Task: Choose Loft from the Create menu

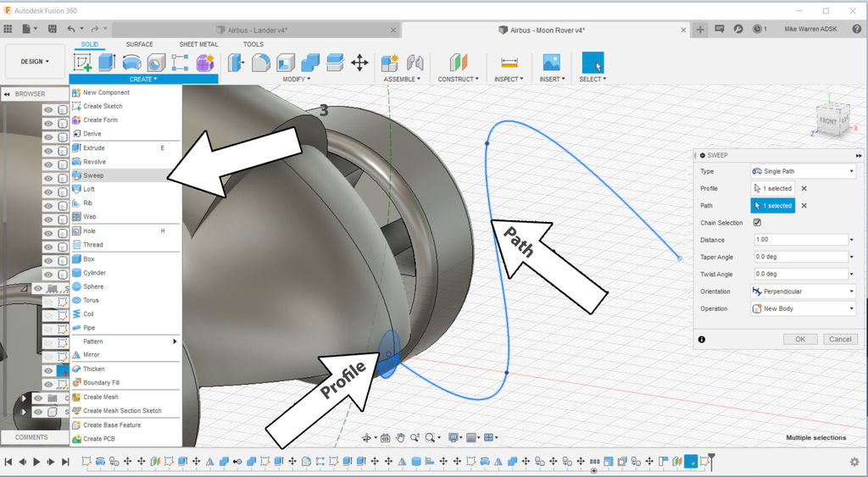Action: point(125,189)
